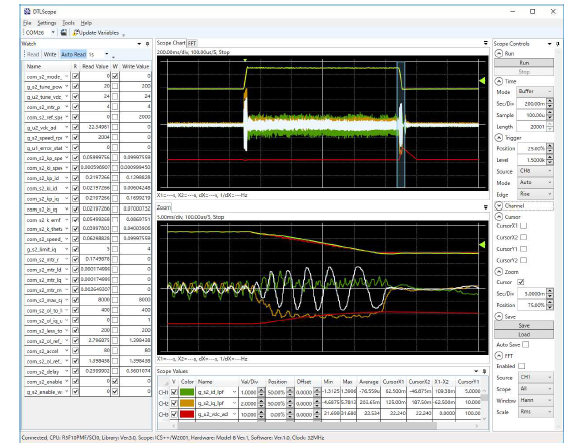Click the connect icon beside COM port
The height and width of the screenshot is (443, 583).
(64, 33)
